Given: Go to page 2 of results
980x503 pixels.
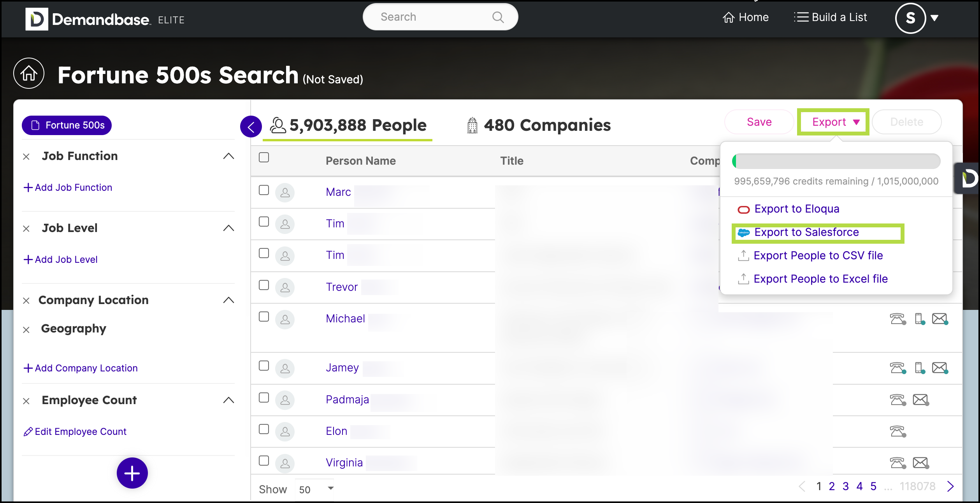Looking at the screenshot, I should [x=832, y=486].
